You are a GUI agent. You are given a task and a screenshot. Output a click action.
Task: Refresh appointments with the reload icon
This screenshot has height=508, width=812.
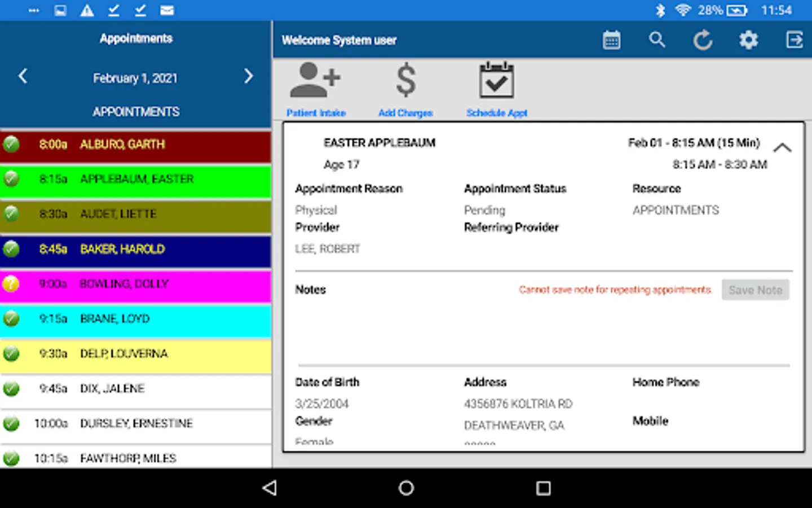(x=703, y=40)
